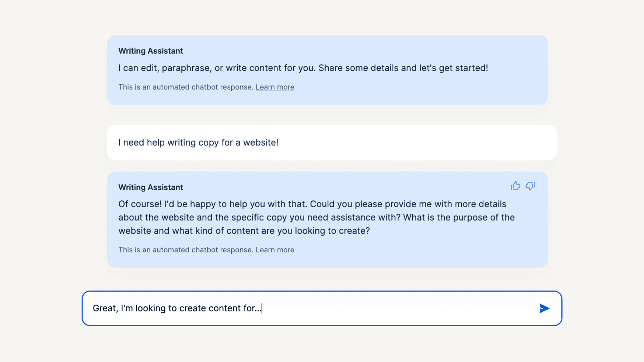
Task: Click the first automated chatbot response disclaimer
Action: click(185, 87)
